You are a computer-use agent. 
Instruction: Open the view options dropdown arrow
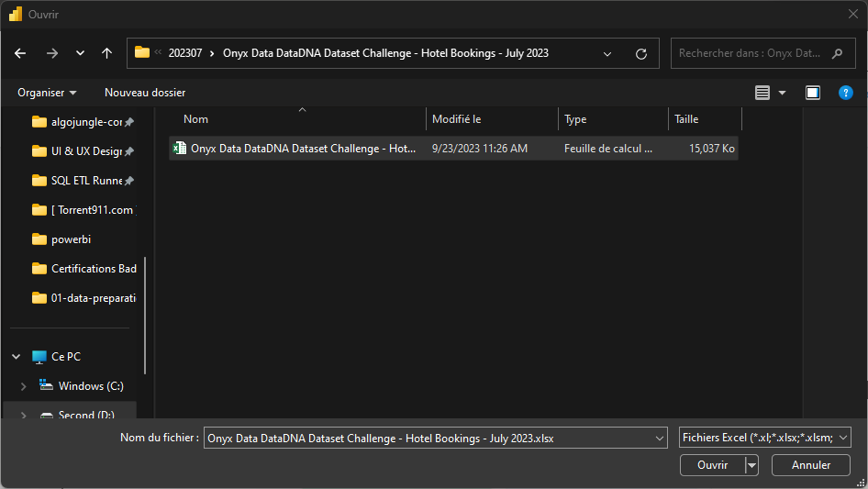point(782,93)
